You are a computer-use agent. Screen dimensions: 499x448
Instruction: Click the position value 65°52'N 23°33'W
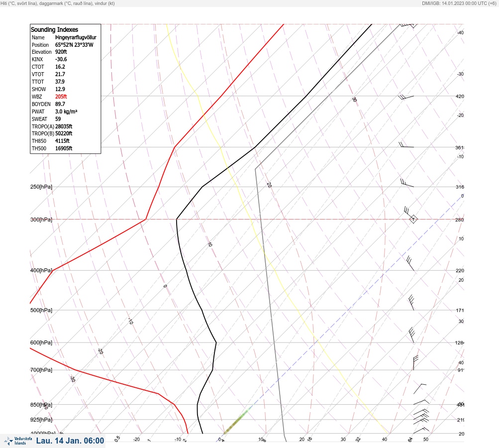74,45
